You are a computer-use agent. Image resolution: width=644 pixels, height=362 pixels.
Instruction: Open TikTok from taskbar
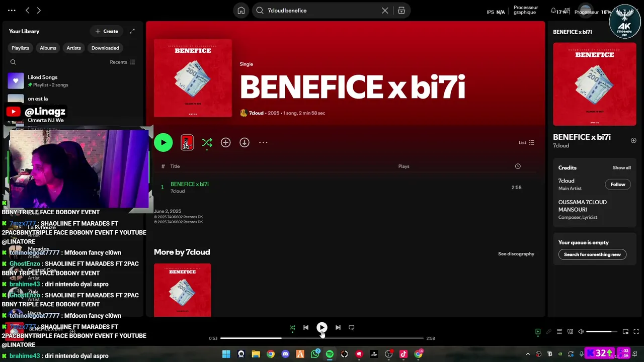[404, 354]
